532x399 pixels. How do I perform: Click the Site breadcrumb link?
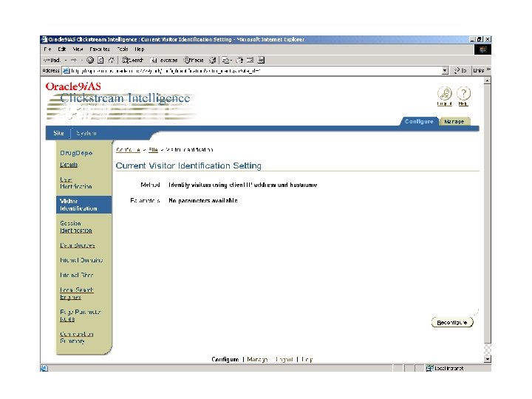[x=153, y=149]
